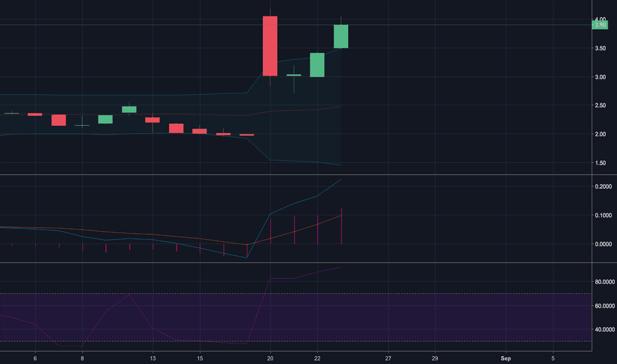The image size is (617, 364).
Task: Click the 3.00 price axis label
Action: pyautogui.click(x=600, y=77)
